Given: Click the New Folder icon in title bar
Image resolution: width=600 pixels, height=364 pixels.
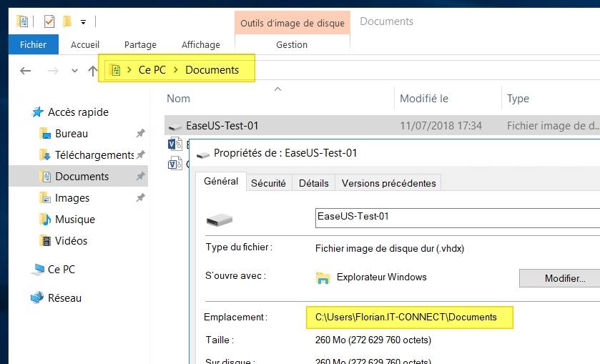Looking at the screenshot, I should 67,21.
